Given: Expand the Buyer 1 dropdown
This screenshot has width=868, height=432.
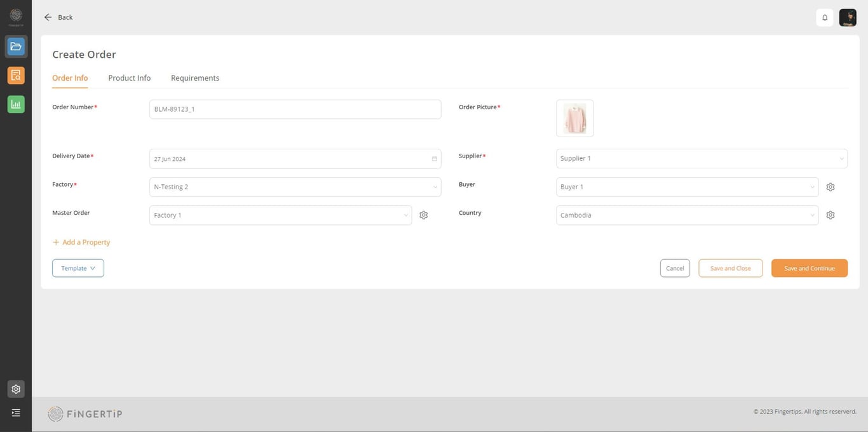Looking at the screenshot, I should [x=687, y=187].
